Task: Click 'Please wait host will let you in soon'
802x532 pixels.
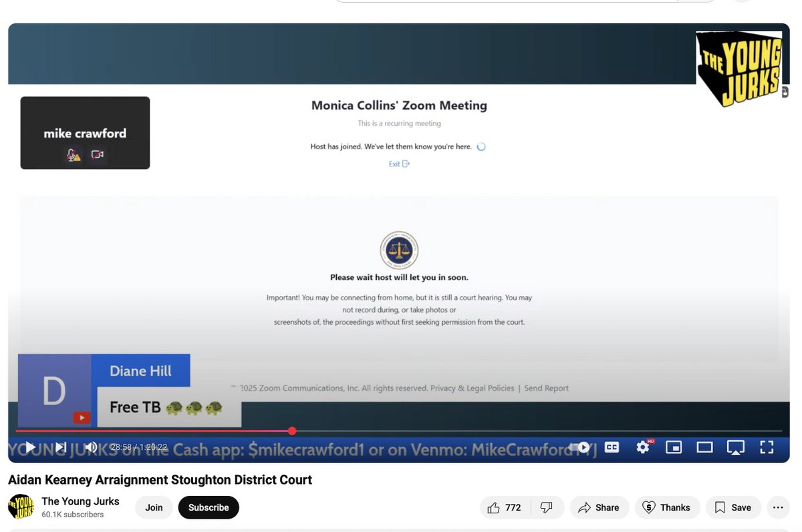Action: (399, 277)
